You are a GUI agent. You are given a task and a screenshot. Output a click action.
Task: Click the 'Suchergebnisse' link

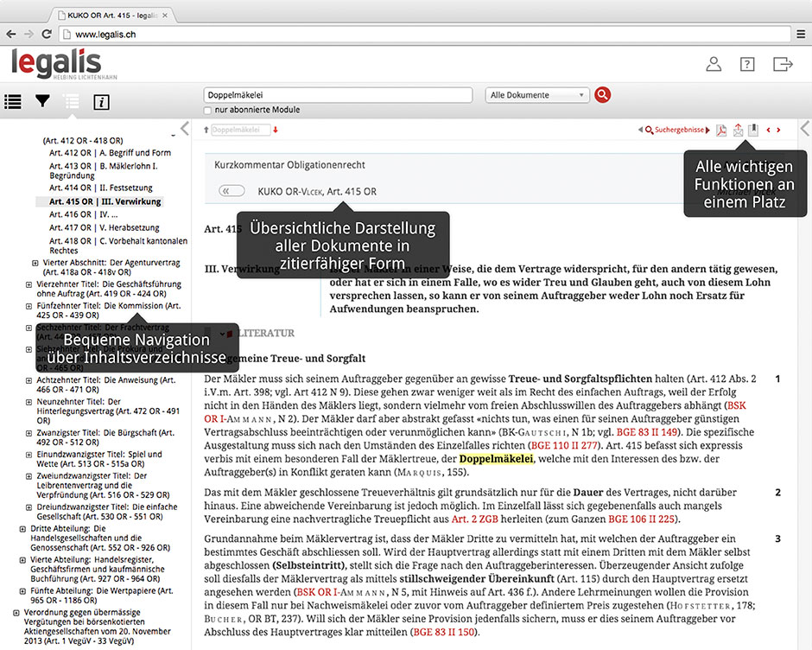(x=679, y=131)
